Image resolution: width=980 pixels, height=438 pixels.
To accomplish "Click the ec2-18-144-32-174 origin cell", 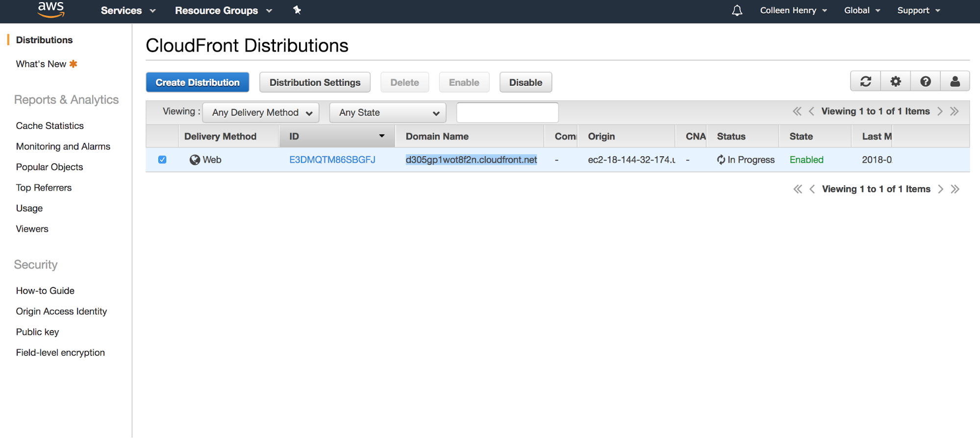I will pyautogui.click(x=631, y=160).
